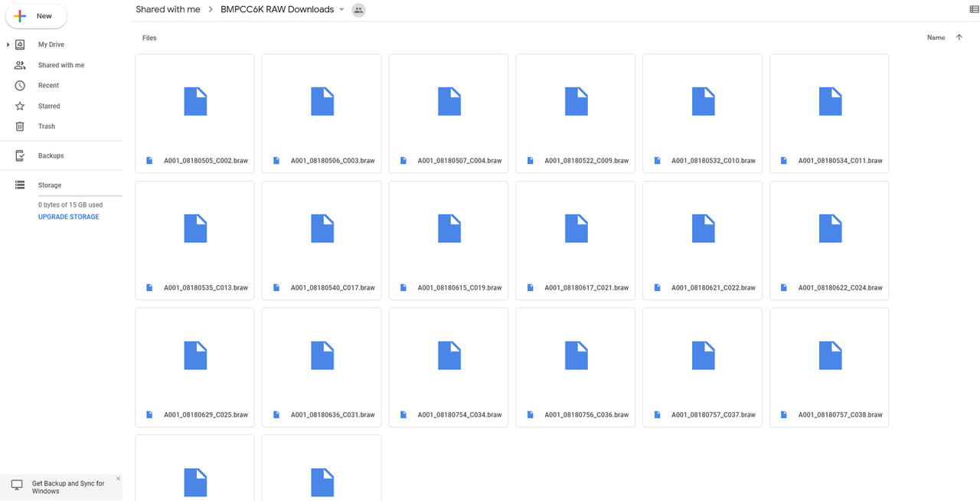Click the file name A001_08180756_C036.braw
The height and width of the screenshot is (501, 980).
click(x=586, y=415)
